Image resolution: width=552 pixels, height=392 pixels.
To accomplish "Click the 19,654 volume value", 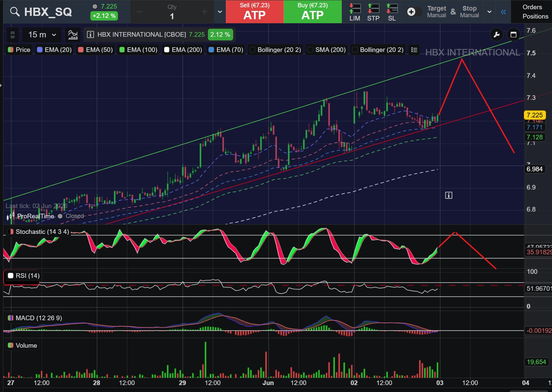I will tap(536, 362).
